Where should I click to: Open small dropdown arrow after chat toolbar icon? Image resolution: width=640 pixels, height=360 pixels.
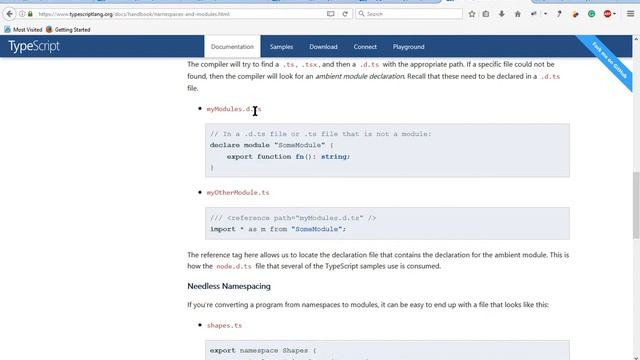click(545, 14)
